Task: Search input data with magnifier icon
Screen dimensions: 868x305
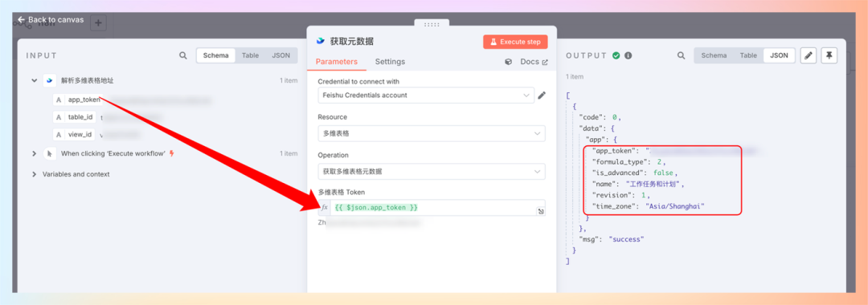Action: 183,56
